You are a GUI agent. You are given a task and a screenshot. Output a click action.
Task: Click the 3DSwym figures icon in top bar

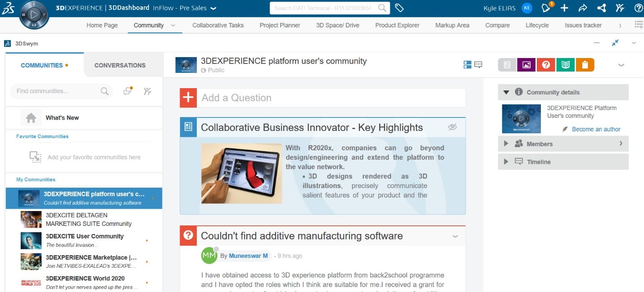[620, 8]
